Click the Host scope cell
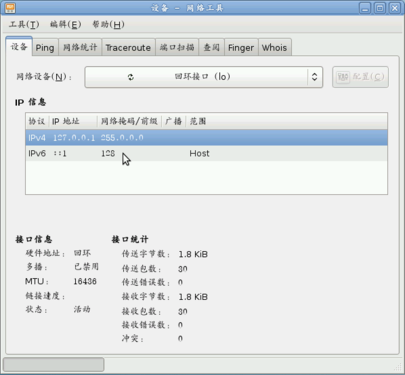Image resolution: width=405 pixels, height=375 pixels. tap(199, 153)
